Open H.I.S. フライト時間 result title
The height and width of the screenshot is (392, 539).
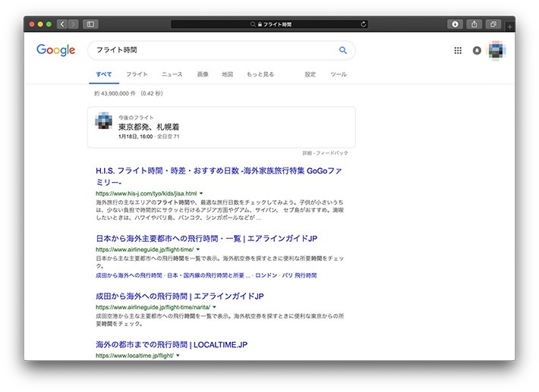click(219, 176)
